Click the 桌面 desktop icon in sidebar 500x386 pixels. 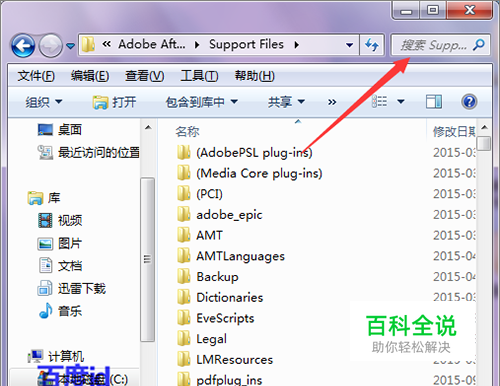pos(45,130)
